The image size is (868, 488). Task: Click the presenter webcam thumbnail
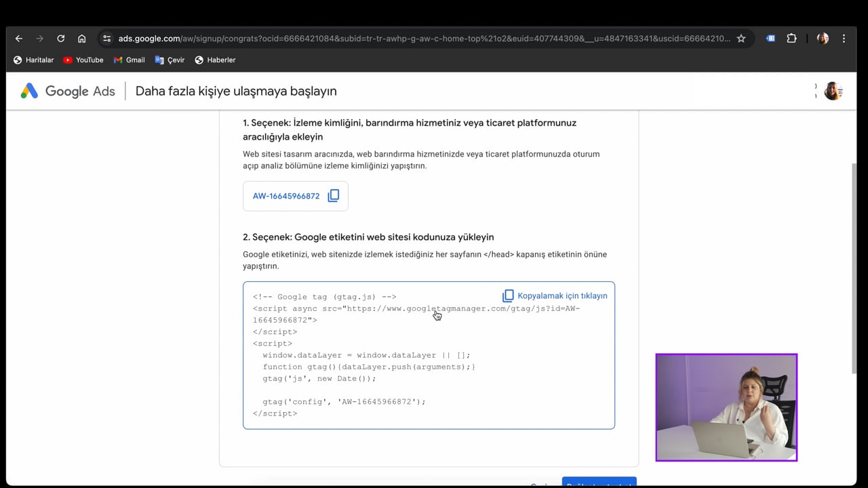[x=726, y=407]
